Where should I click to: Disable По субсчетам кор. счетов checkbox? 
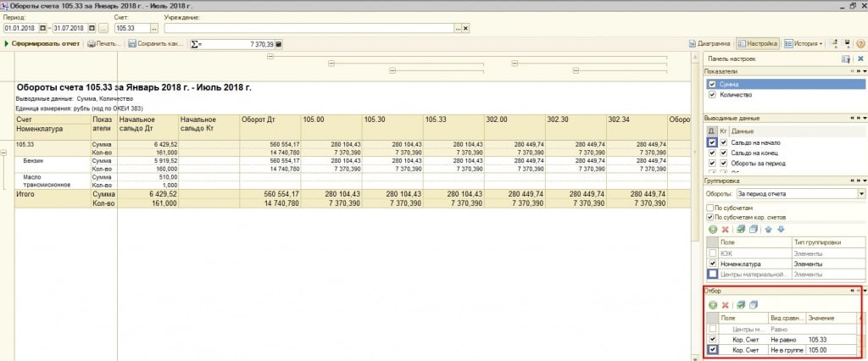(709, 217)
